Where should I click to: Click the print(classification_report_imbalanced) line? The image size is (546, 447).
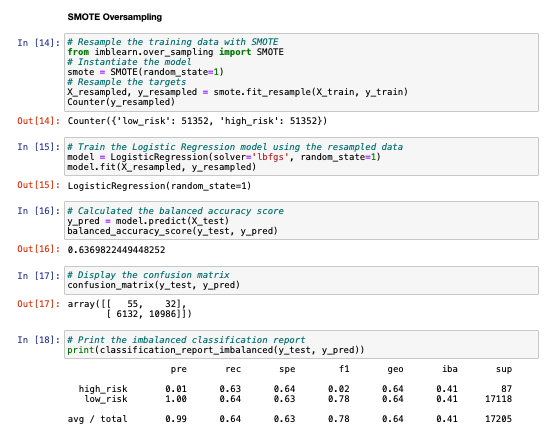pos(216,350)
